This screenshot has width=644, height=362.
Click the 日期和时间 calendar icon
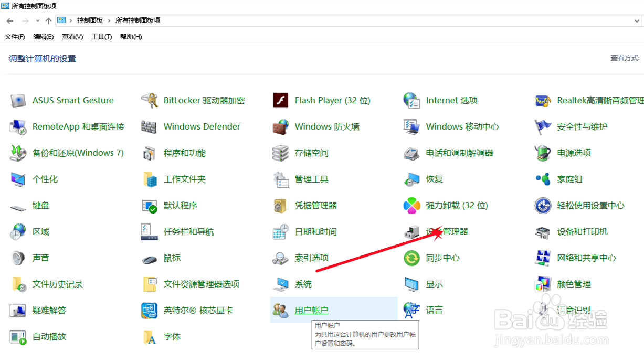pos(281,231)
